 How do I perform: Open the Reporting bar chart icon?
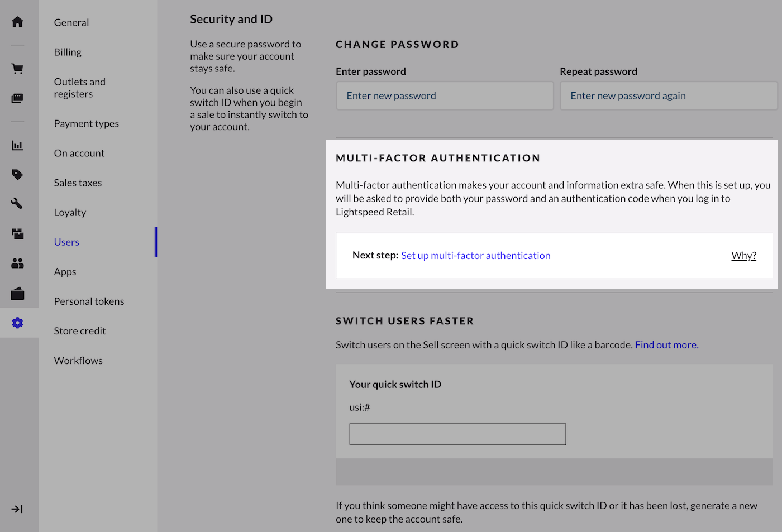click(x=17, y=146)
